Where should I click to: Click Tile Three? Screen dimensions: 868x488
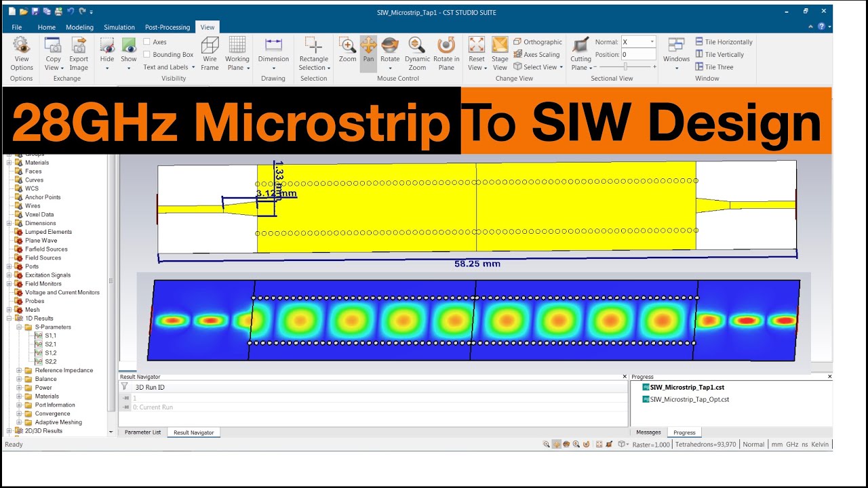pos(714,67)
